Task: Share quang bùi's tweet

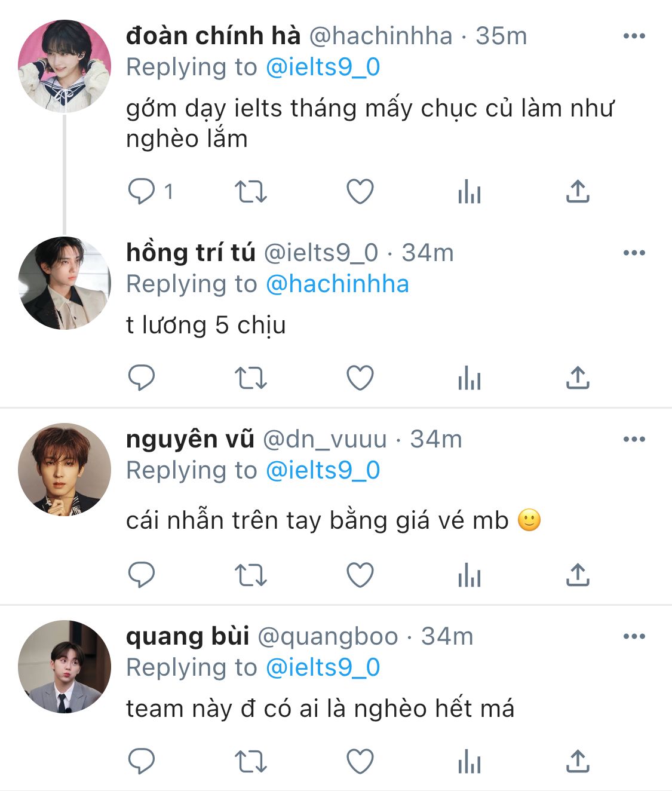Action: (577, 762)
